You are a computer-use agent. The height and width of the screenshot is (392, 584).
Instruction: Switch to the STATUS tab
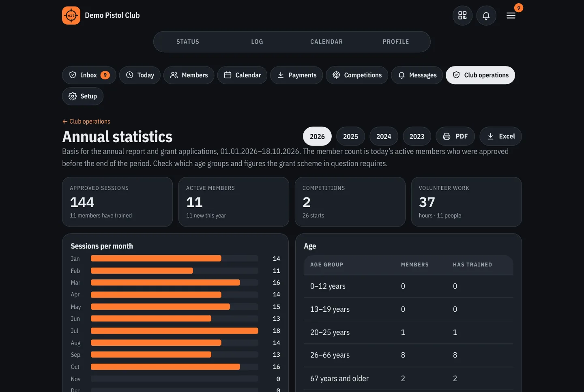pyautogui.click(x=188, y=42)
